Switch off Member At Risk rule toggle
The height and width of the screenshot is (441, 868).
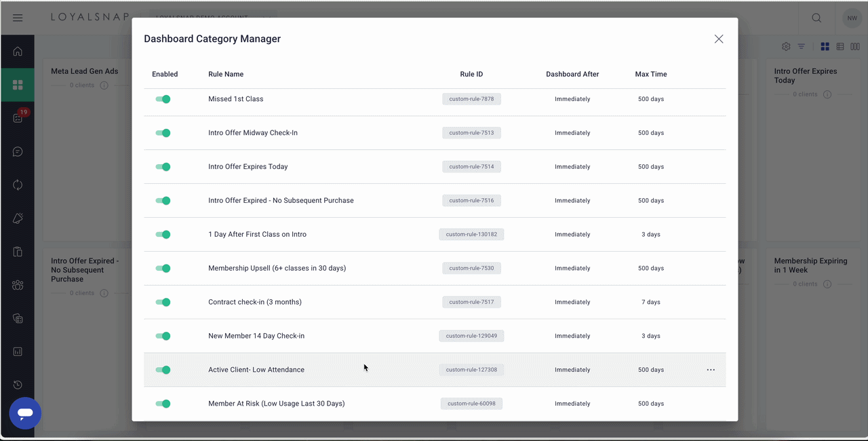(x=163, y=404)
